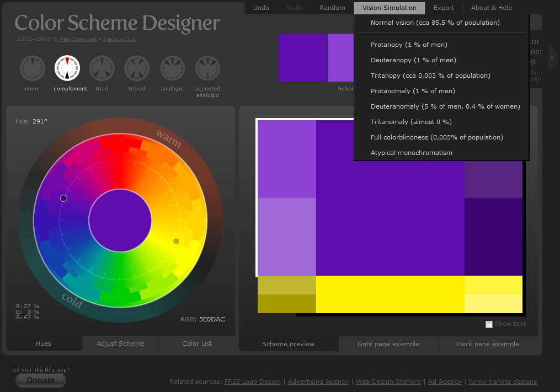Pick the tetrad scheme icon
This screenshot has height=392, width=560.
tap(137, 68)
